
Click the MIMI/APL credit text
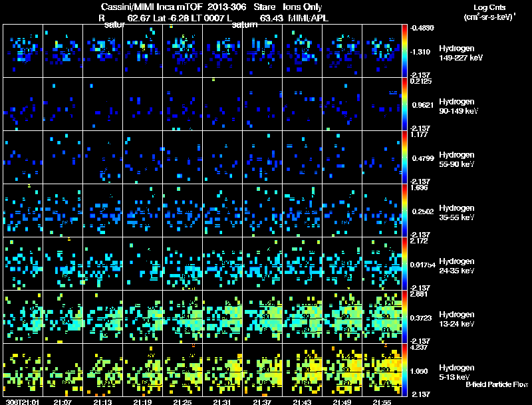tap(308, 18)
